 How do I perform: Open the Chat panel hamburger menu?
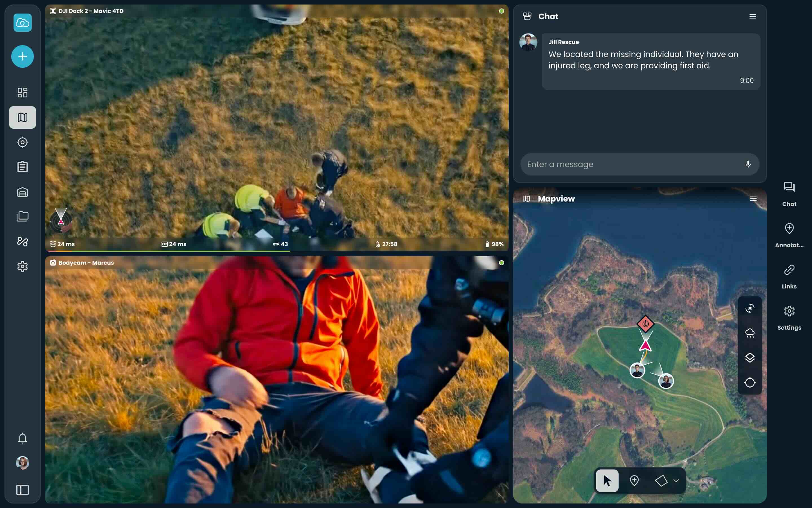(753, 16)
